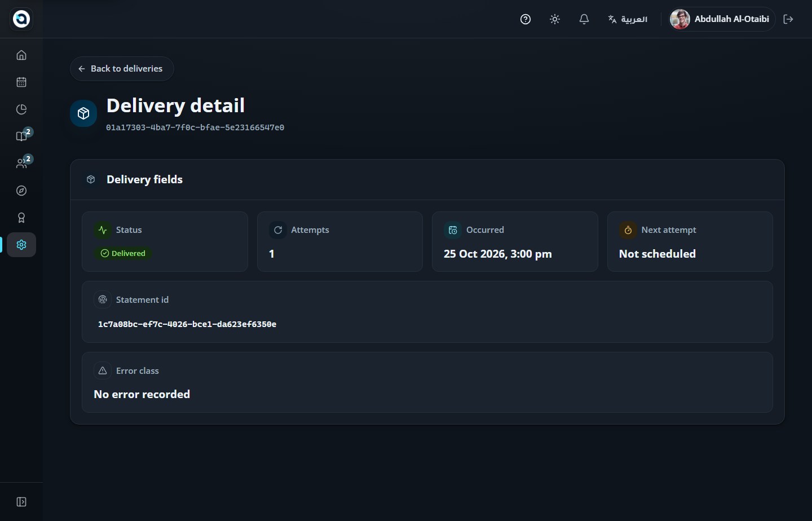Click the Error class warning triangle icon
The width and height of the screenshot is (812, 521).
point(103,371)
